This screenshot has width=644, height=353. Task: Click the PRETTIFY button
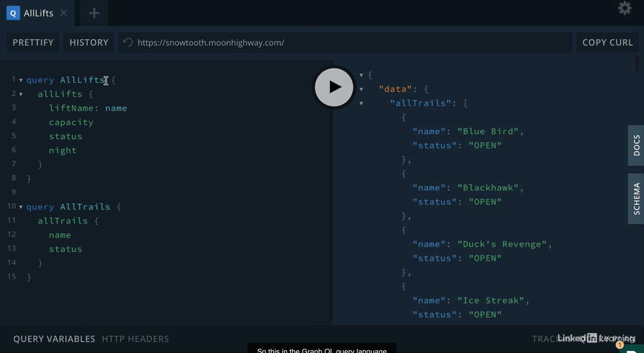point(33,43)
